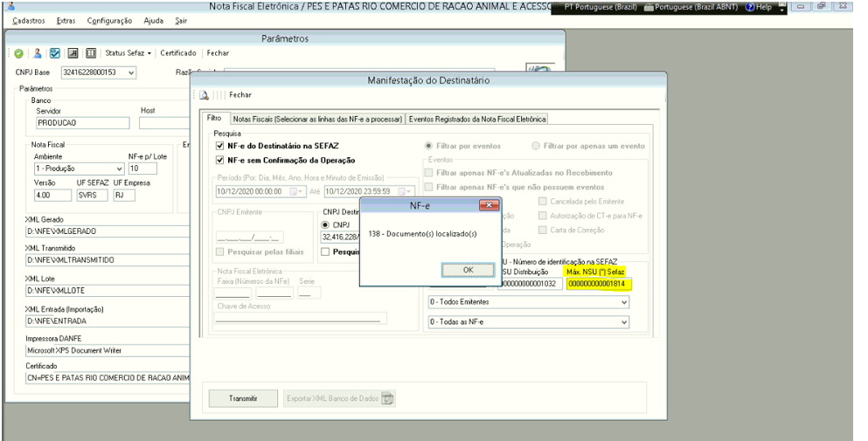The width and height of the screenshot is (868, 441).
Task: Click Fechar in the Parâmetros toolbar
Action: [218, 53]
